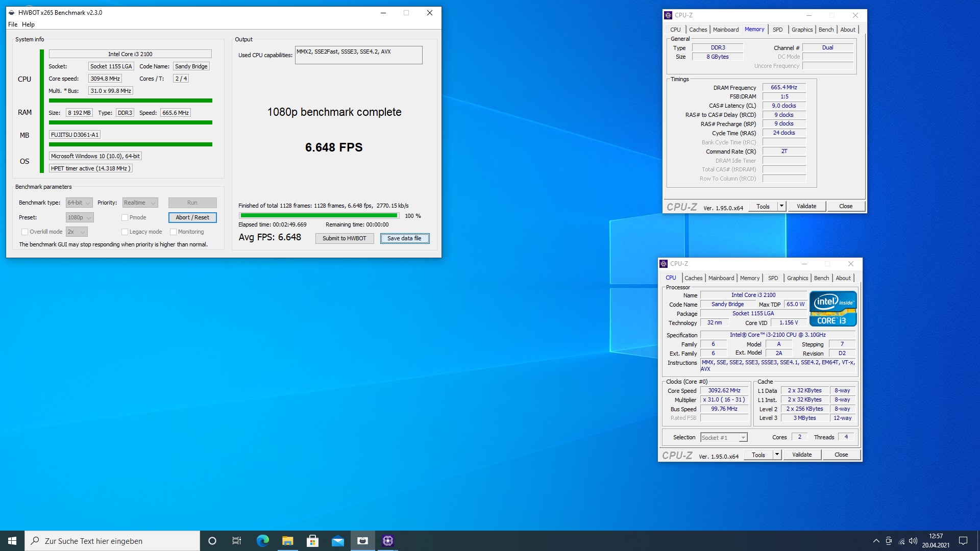Enable the Pmode checkbox

125,217
